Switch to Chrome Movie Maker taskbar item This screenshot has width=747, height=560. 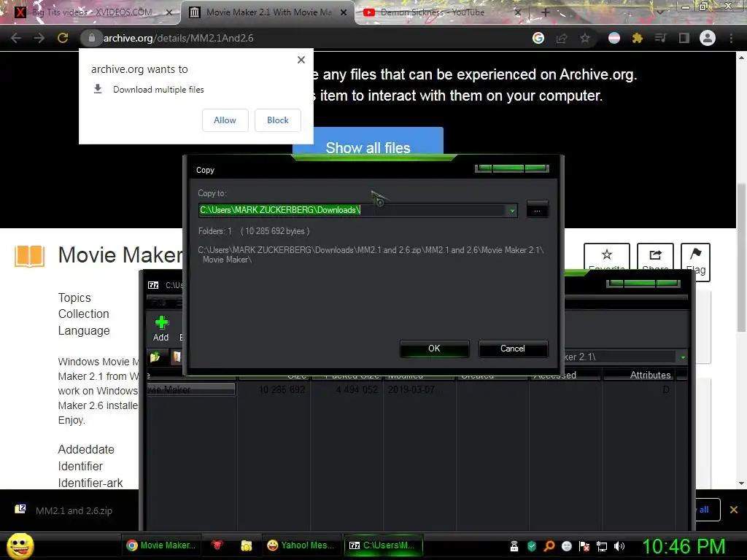161,545
